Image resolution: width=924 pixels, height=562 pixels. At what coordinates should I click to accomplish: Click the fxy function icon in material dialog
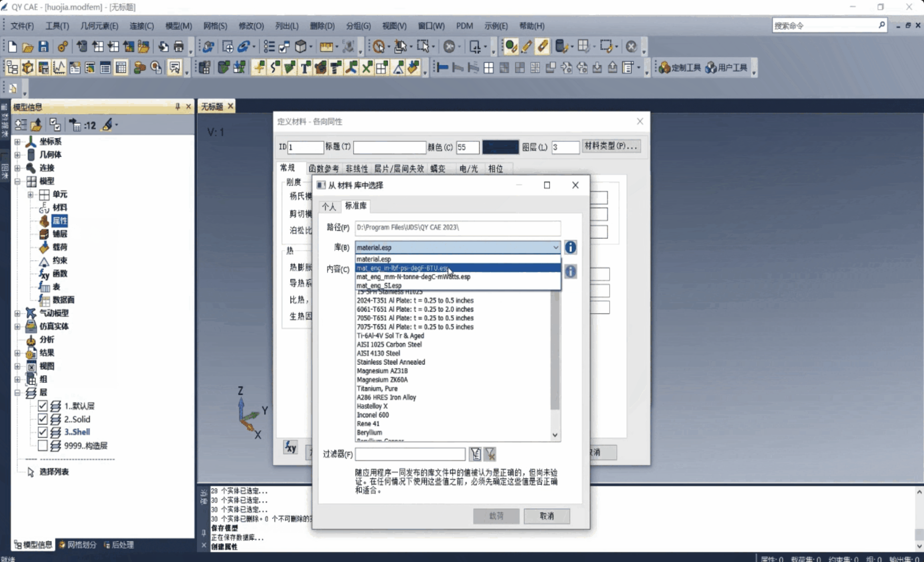[291, 447]
